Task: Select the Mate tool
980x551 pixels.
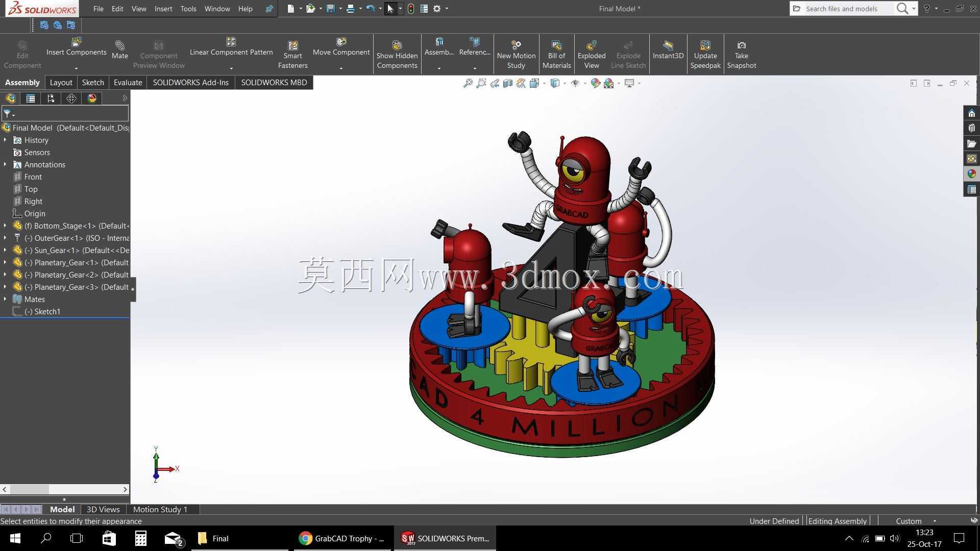Action: point(120,50)
